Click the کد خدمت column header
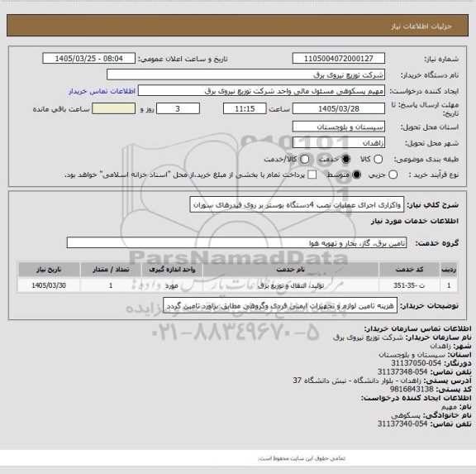The image size is (476, 474). pos(409,270)
